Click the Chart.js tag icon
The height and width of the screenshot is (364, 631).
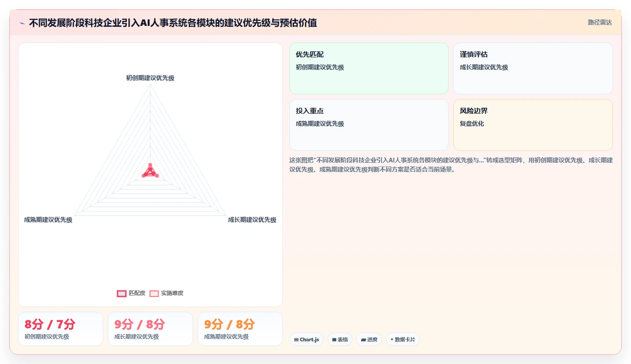click(x=296, y=339)
